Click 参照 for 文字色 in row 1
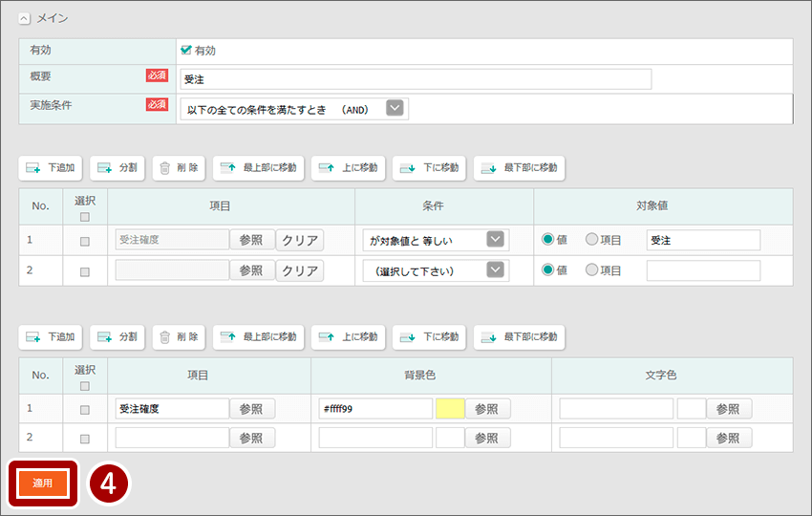 (729, 409)
